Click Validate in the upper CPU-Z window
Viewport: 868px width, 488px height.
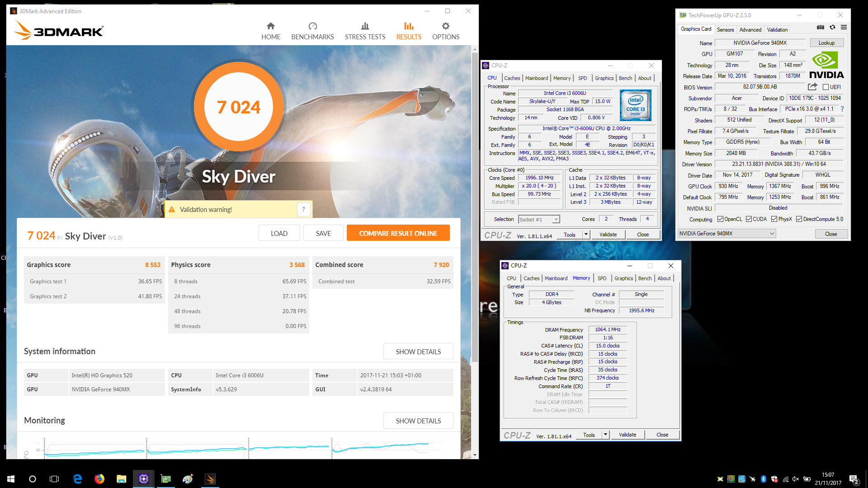tap(608, 235)
